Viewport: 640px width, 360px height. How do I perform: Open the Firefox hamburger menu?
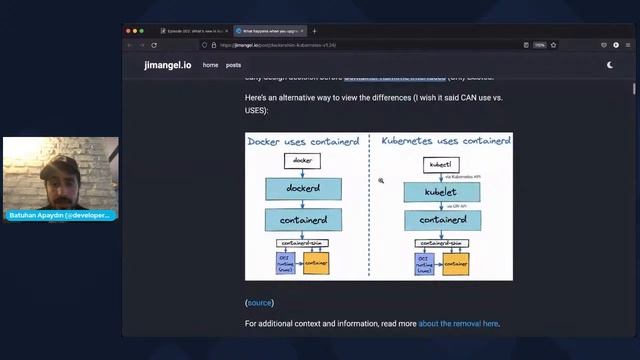(628, 45)
